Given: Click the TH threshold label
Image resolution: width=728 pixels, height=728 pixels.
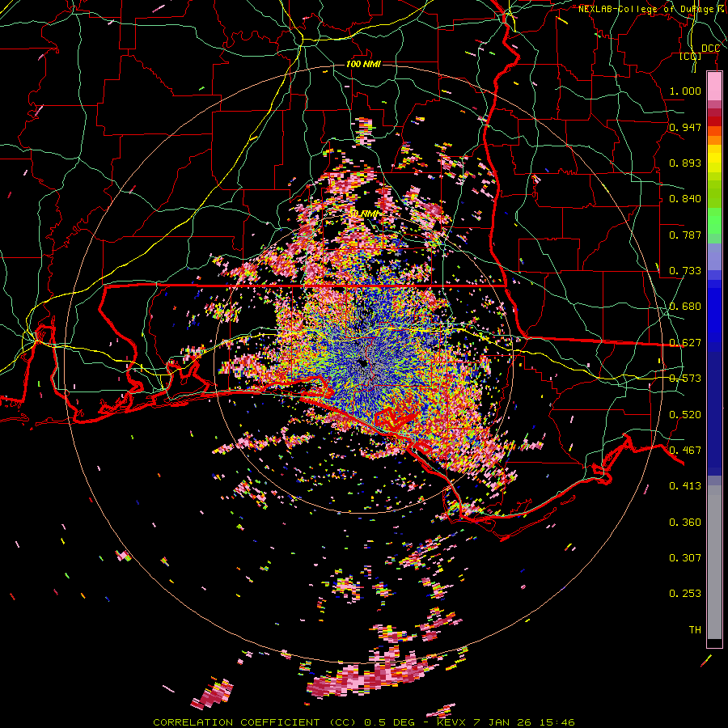Looking at the screenshot, I should pyautogui.click(x=695, y=630).
